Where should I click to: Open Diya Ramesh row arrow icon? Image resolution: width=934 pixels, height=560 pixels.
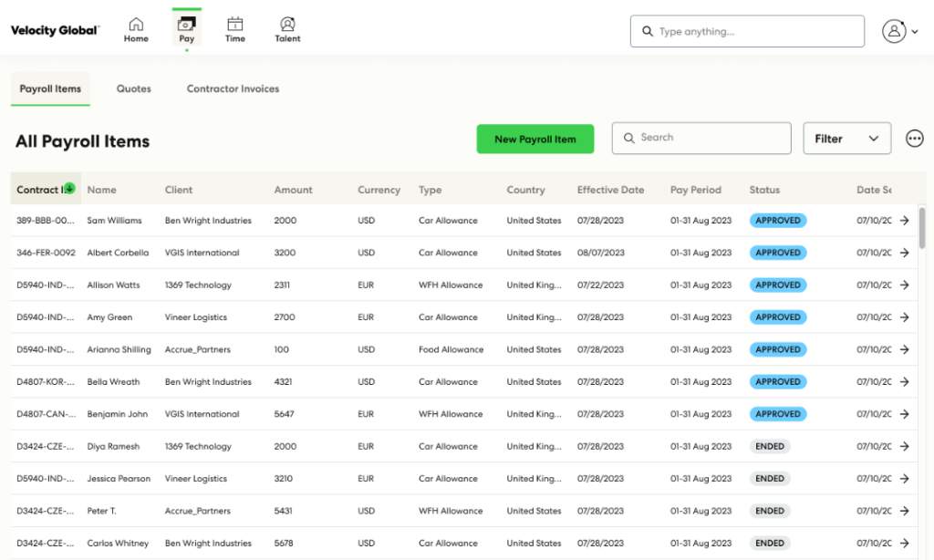coord(904,446)
